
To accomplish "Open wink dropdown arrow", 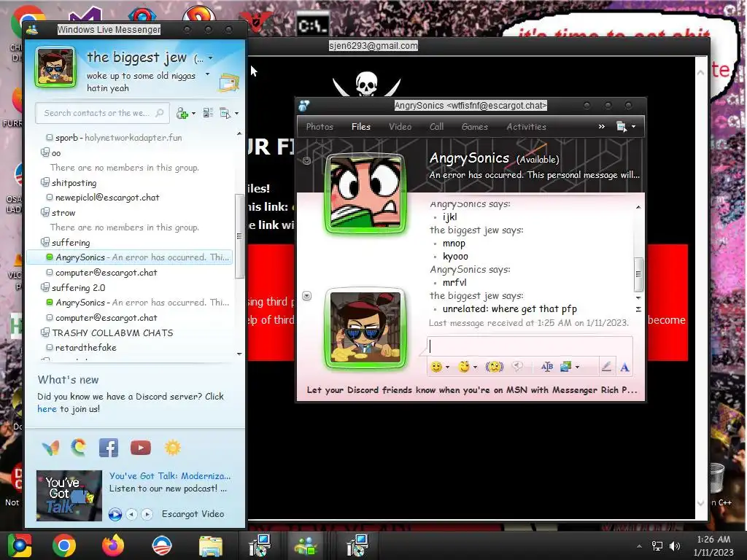I will pos(475,367).
